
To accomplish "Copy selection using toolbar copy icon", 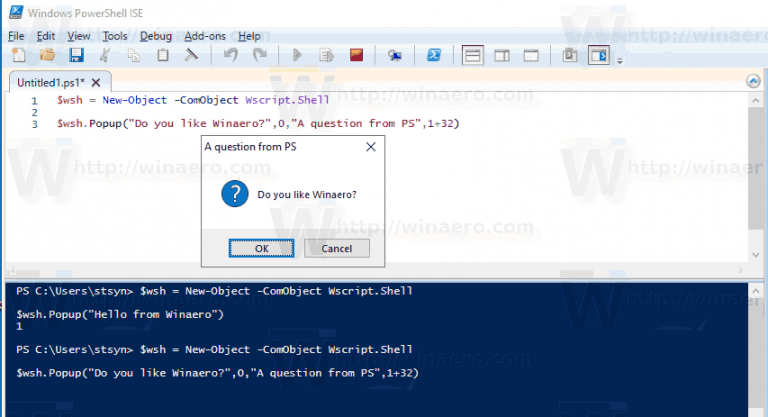I will click(134, 55).
